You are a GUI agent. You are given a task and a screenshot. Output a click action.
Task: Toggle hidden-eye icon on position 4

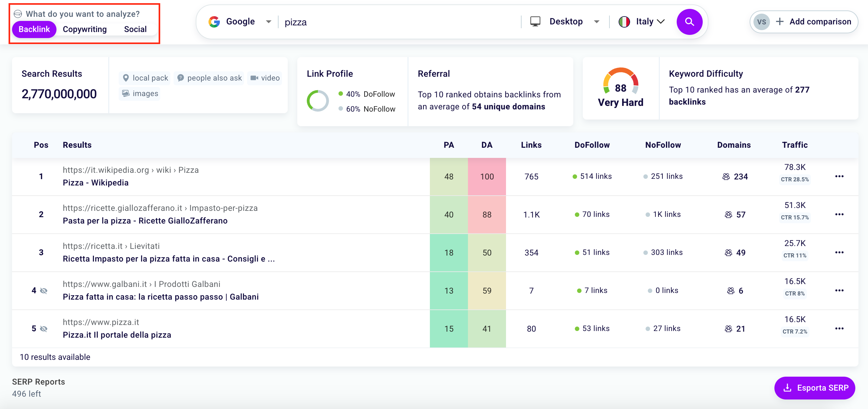click(44, 290)
